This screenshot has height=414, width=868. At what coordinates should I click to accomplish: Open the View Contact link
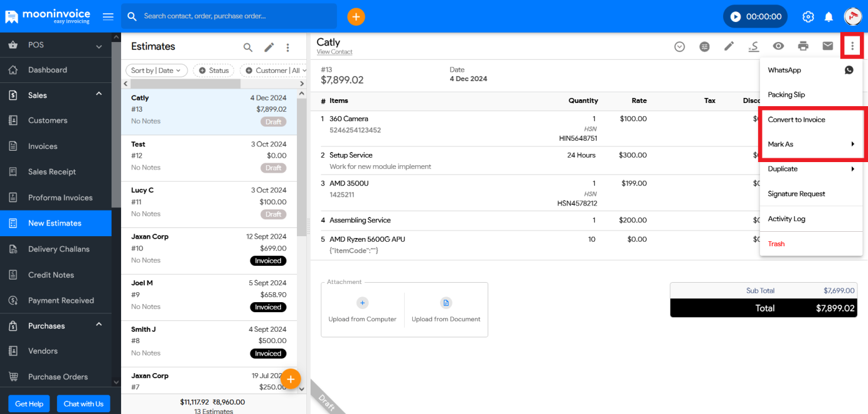point(335,52)
